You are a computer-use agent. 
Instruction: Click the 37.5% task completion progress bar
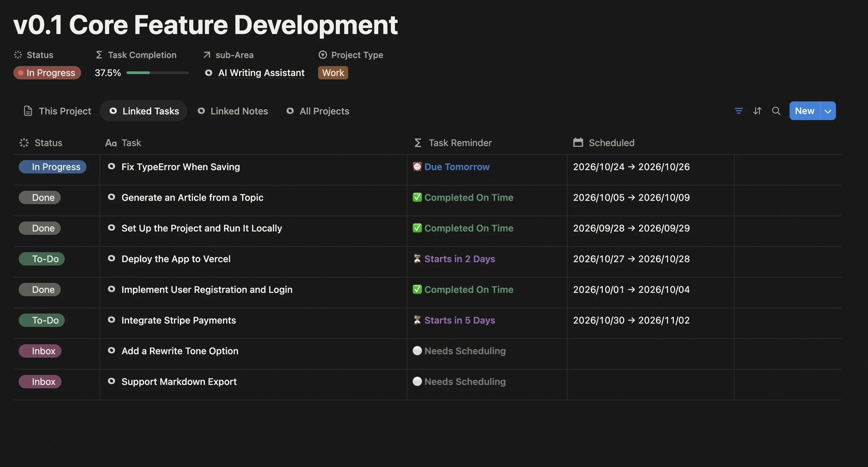tap(157, 73)
